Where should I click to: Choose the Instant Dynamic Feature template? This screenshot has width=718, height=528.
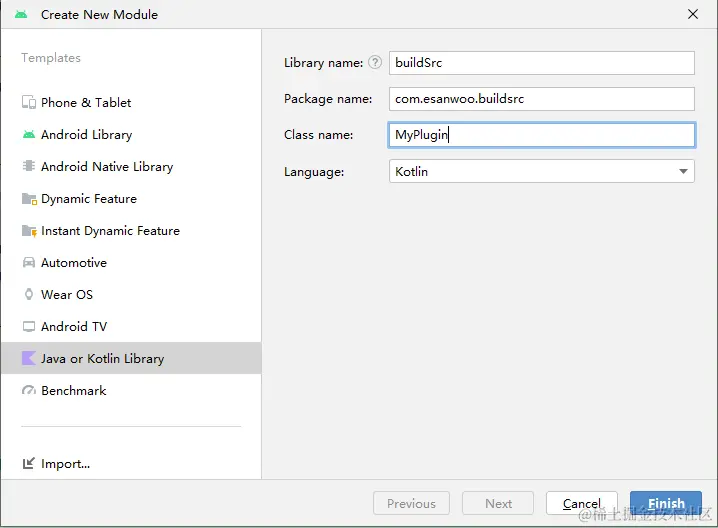pos(131,231)
